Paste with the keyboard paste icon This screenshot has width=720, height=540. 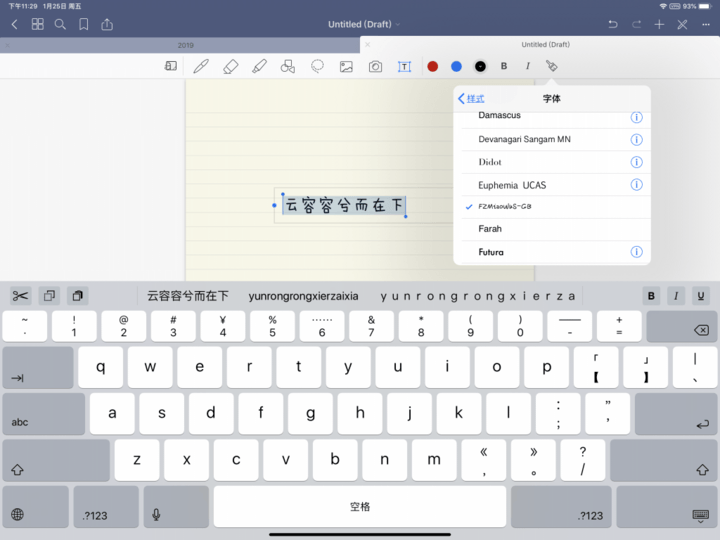click(78, 296)
